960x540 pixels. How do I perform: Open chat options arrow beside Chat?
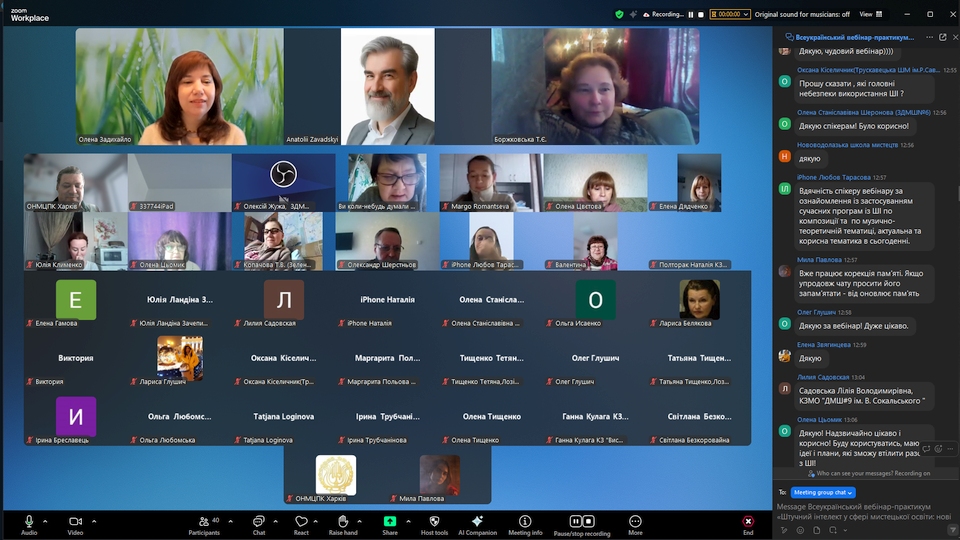[276, 522]
